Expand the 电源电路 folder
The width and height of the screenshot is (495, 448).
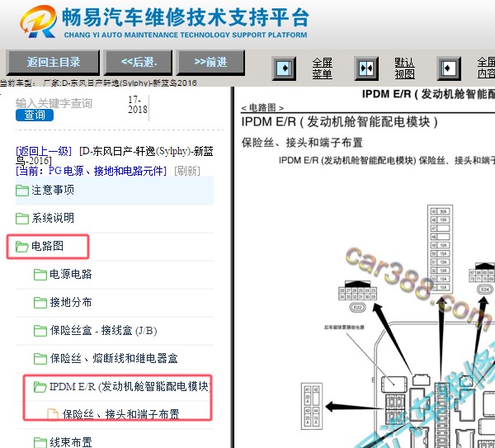coord(70,275)
